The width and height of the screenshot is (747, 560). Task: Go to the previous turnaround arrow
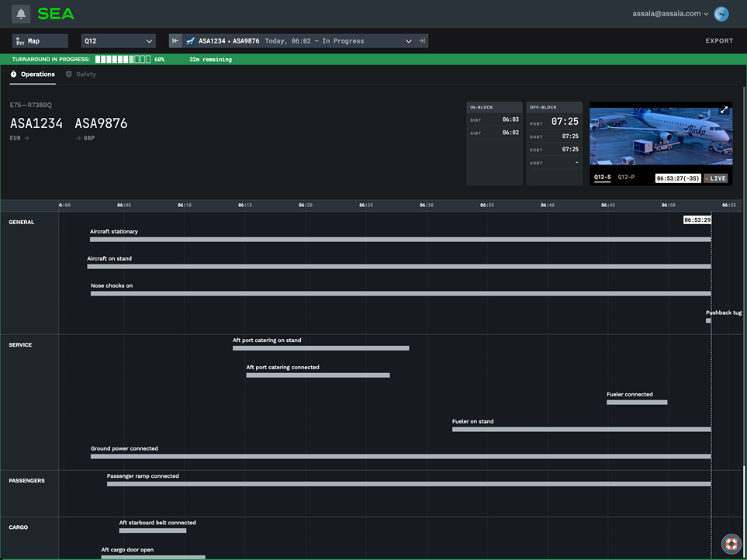[x=175, y=41]
